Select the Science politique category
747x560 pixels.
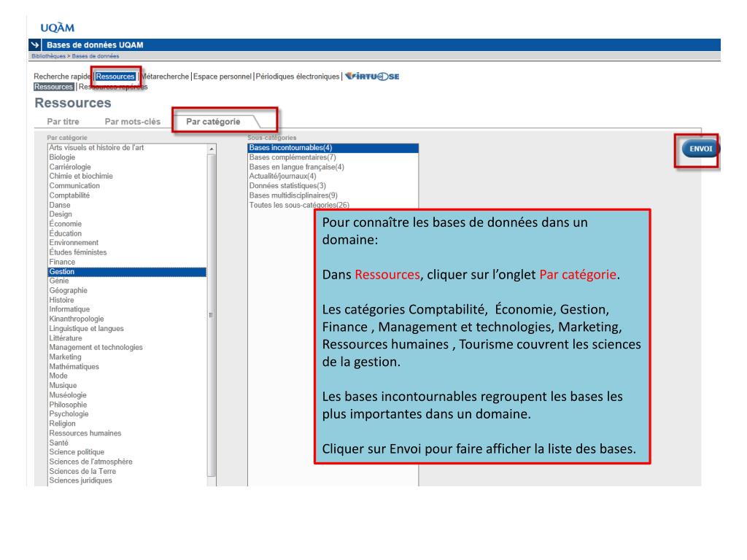click(127, 452)
